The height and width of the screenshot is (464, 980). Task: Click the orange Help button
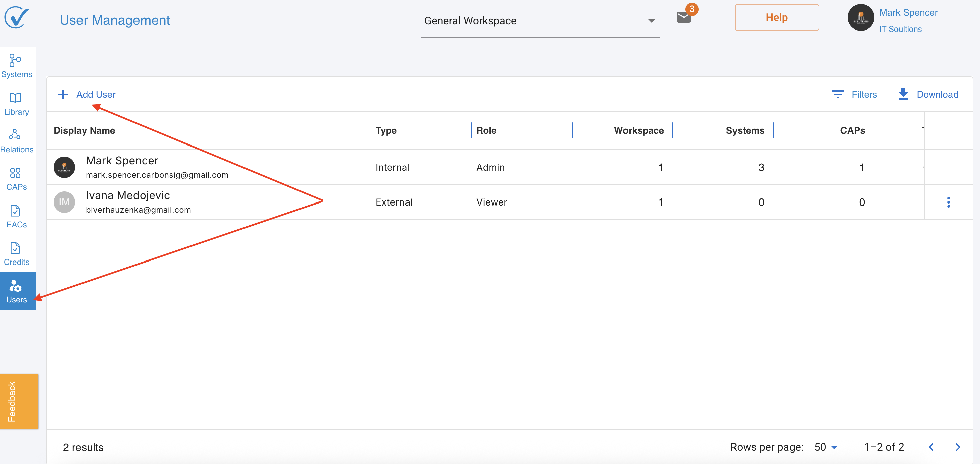[x=776, y=17]
